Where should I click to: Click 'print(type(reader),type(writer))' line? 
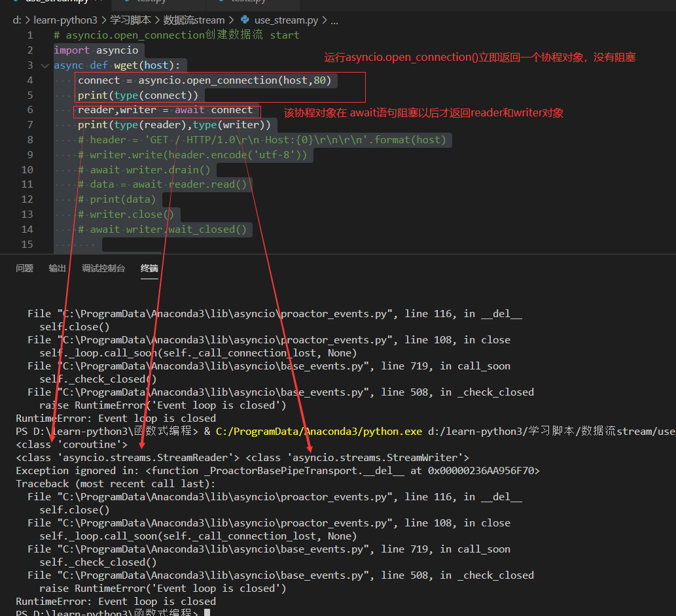point(174,125)
